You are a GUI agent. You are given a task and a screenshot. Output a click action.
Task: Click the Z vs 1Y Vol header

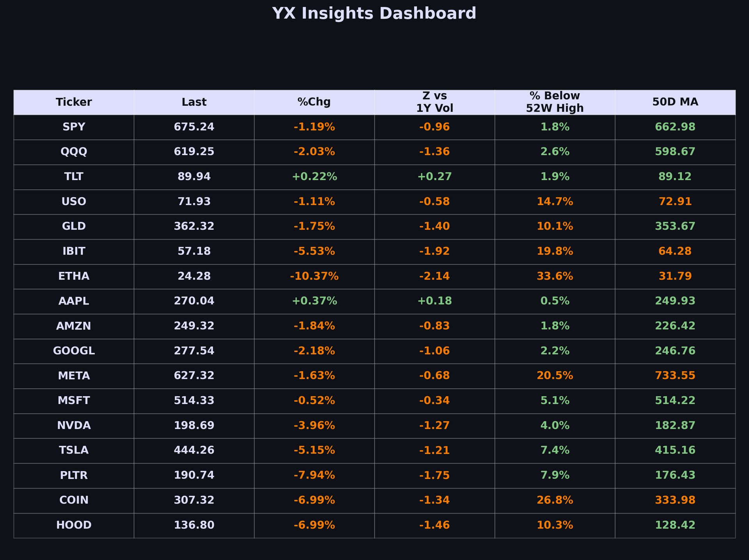tap(435, 102)
